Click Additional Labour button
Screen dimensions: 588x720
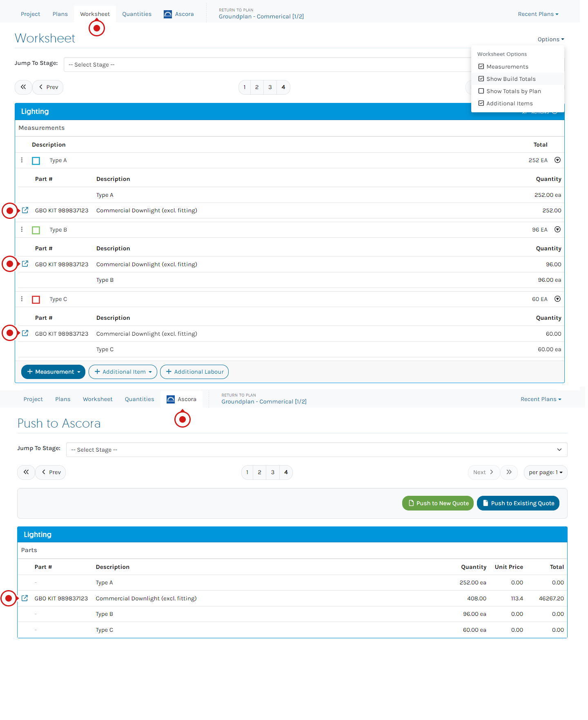[x=194, y=372]
